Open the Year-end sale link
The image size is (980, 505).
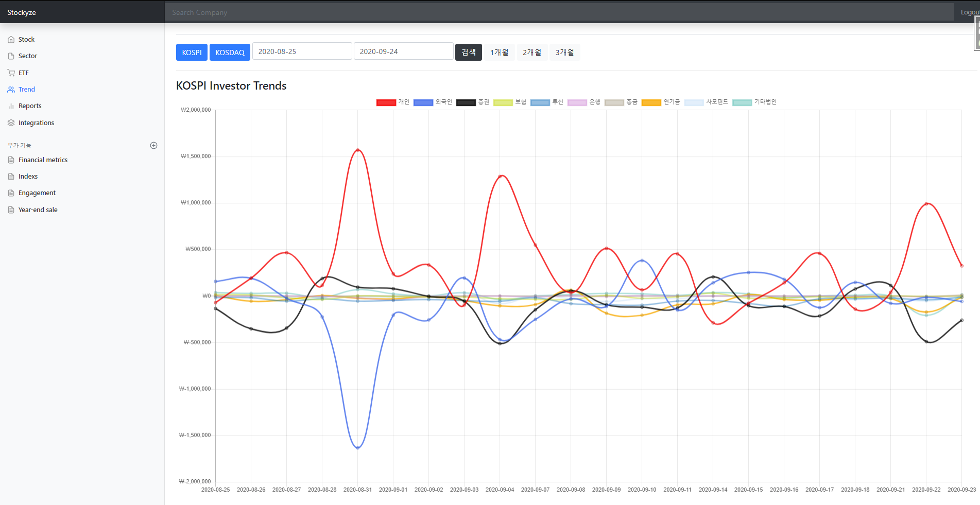point(38,210)
